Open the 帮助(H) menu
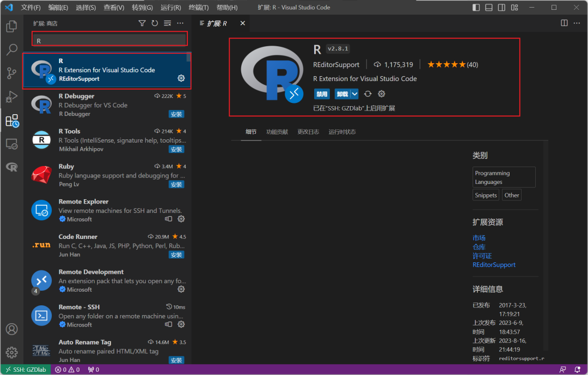Image resolution: width=588 pixels, height=375 pixels. (227, 8)
